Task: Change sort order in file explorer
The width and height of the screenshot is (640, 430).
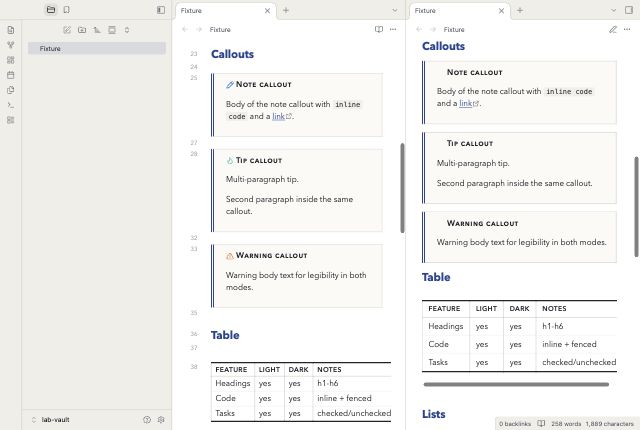Action: coord(97,30)
